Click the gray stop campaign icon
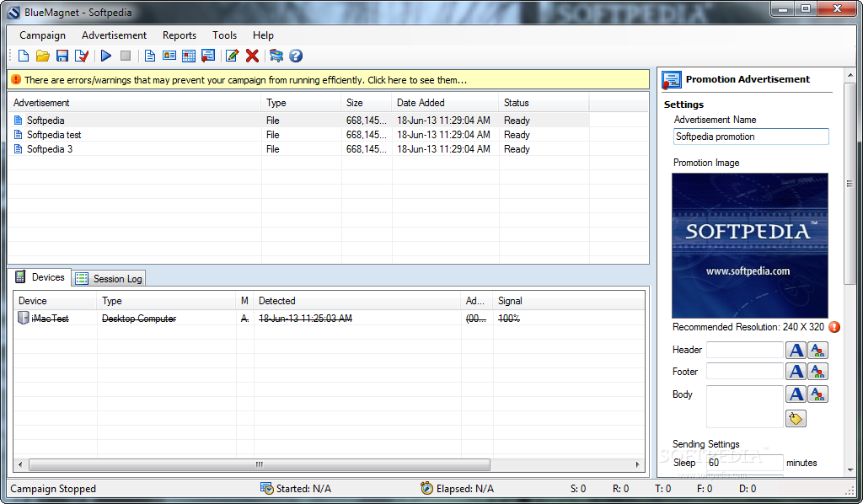 coord(126,56)
